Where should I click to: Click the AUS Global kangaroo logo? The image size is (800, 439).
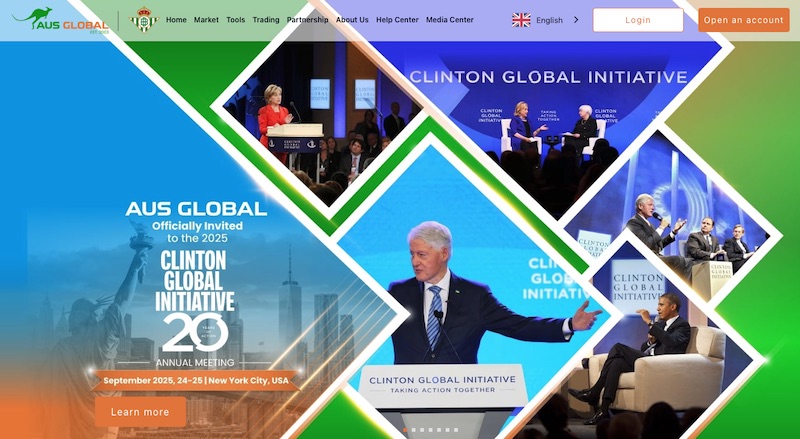(59, 19)
